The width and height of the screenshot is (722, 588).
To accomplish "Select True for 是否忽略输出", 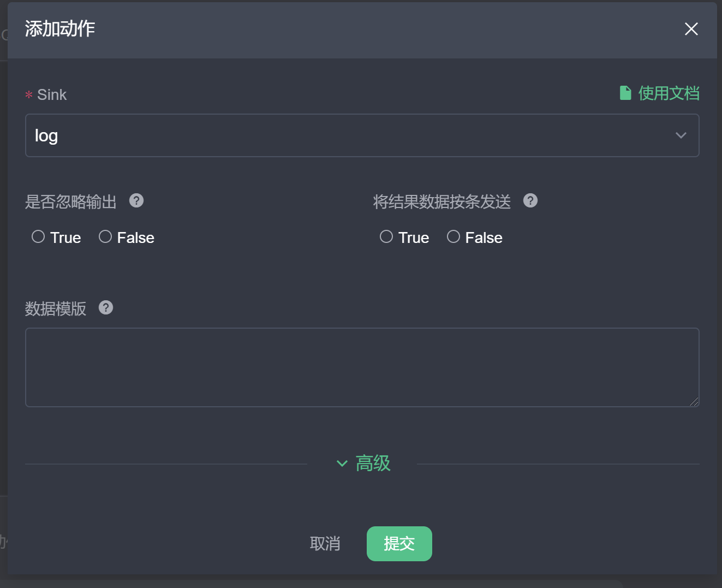I will 38,236.
